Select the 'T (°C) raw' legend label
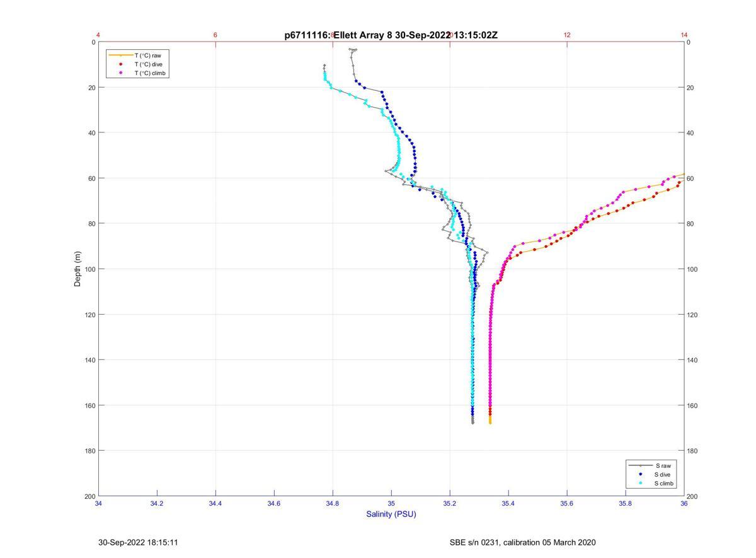This screenshot has width=756, height=558. tap(148, 55)
